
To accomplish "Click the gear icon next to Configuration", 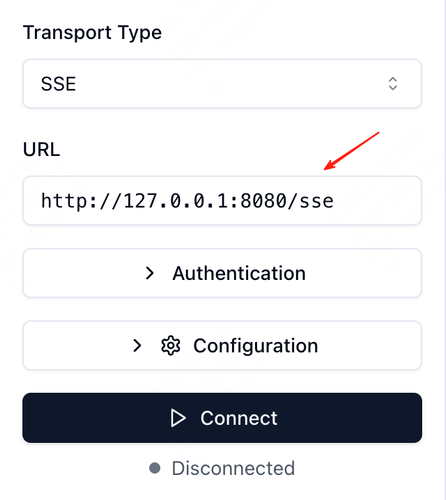I will [x=171, y=346].
